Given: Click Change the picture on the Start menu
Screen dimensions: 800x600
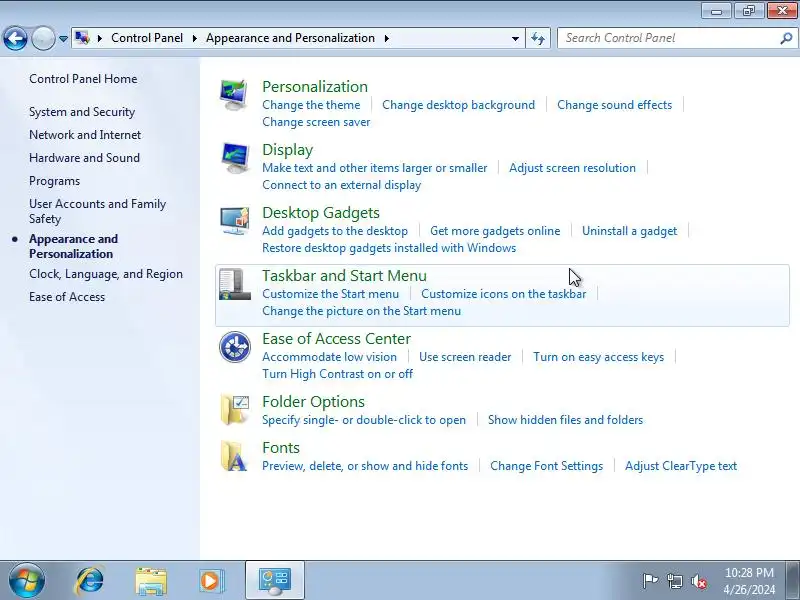Looking at the screenshot, I should [x=362, y=311].
